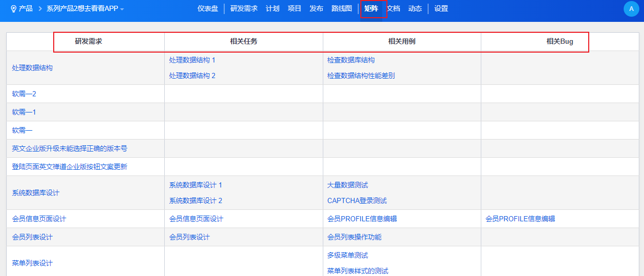Open the 菜单列表样式的测试 test case
This screenshot has width=644, height=276.
358,271
